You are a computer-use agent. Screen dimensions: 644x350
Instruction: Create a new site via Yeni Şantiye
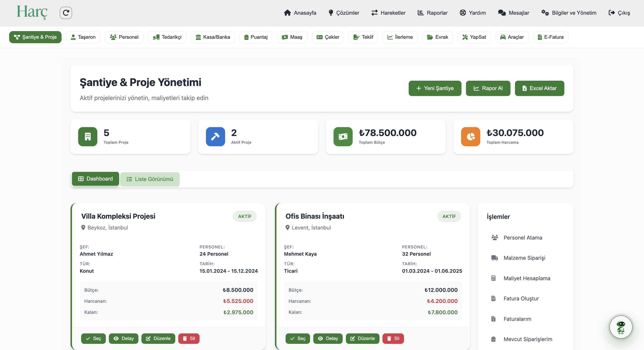(435, 88)
